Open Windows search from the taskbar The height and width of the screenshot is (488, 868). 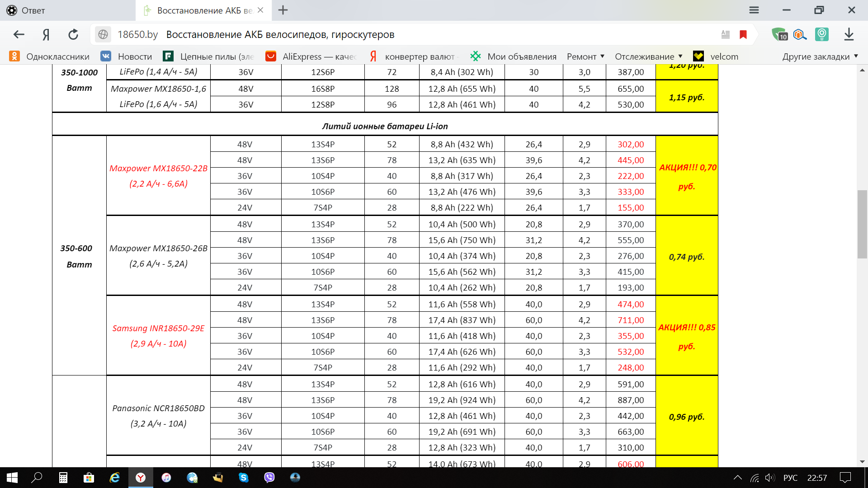[x=37, y=478]
